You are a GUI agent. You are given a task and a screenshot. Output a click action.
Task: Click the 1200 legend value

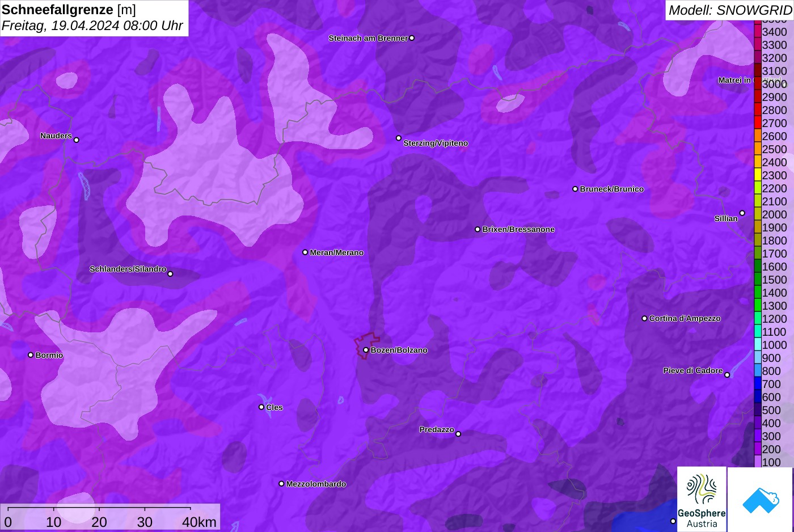pyautogui.click(x=775, y=319)
